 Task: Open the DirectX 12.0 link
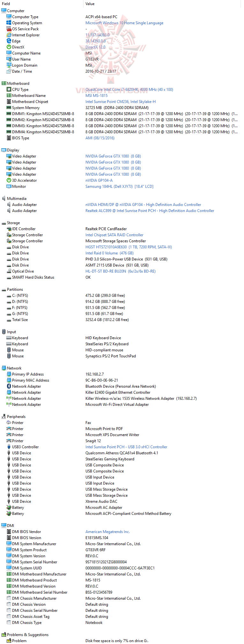click(x=95, y=47)
